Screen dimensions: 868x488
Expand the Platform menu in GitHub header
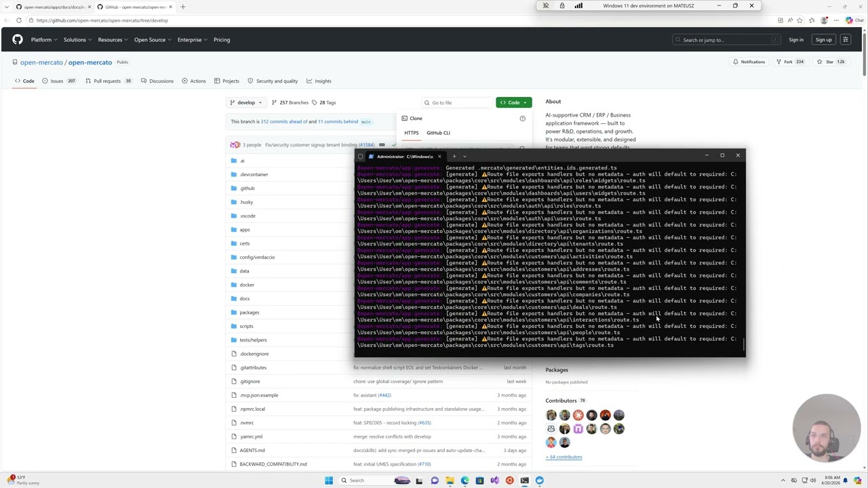click(43, 39)
